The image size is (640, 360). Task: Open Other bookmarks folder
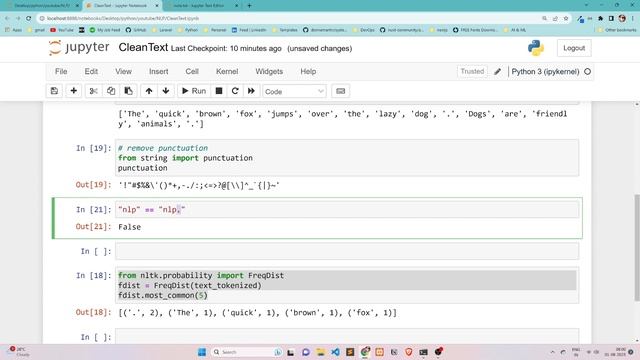click(x=616, y=30)
